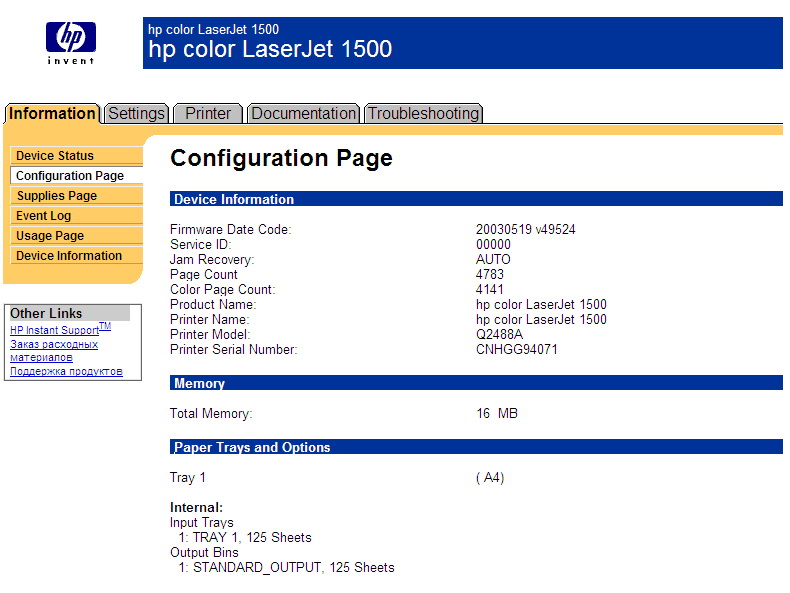Select the Service ID value 00000
This screenshot has width=790, height=593.
tap(493, 244)
